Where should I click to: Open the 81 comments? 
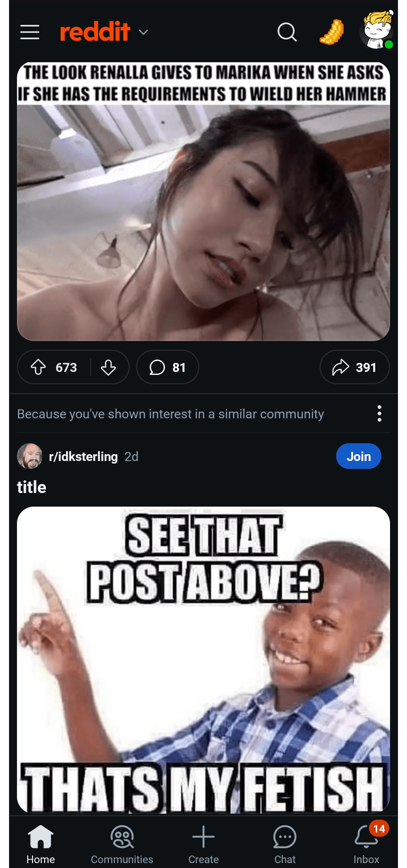click(x=167, y=367)
